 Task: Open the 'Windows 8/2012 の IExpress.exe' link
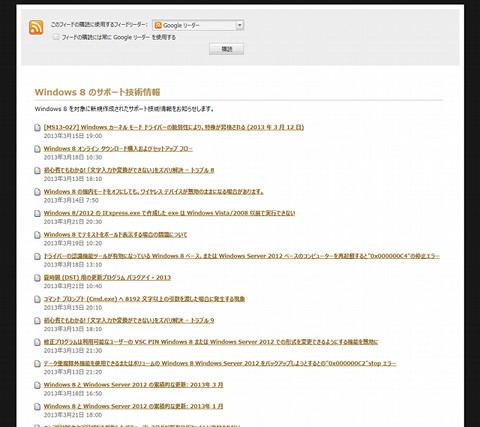(169, 213)
